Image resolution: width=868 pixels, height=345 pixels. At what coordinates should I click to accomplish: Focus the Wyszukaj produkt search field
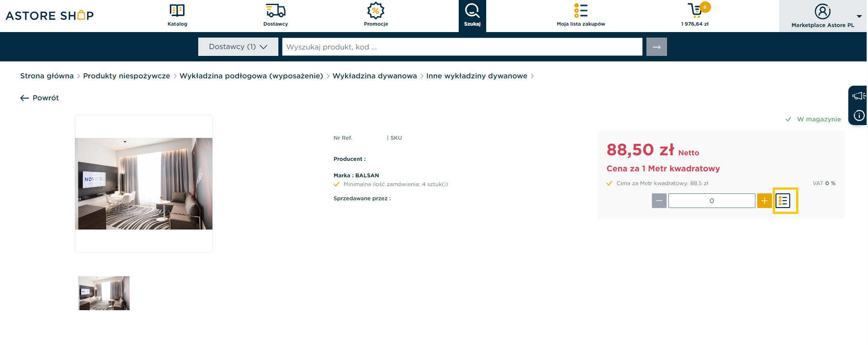point(462,47)
